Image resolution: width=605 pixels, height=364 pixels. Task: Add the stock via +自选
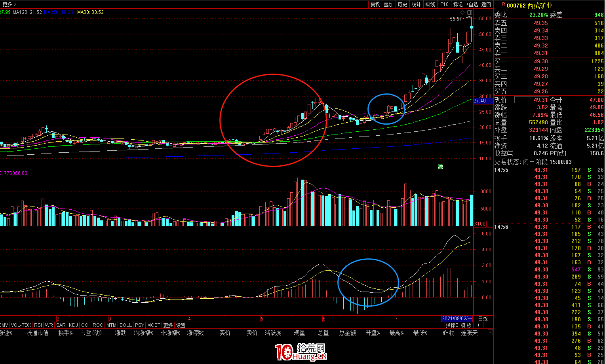[x=472, y=4]
